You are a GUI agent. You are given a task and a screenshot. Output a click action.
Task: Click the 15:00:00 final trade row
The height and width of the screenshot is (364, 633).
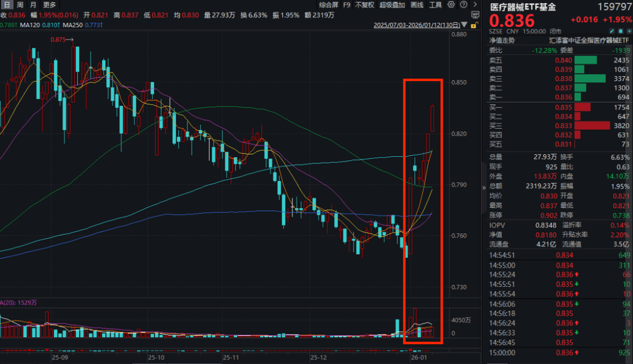tap(559, 353)
